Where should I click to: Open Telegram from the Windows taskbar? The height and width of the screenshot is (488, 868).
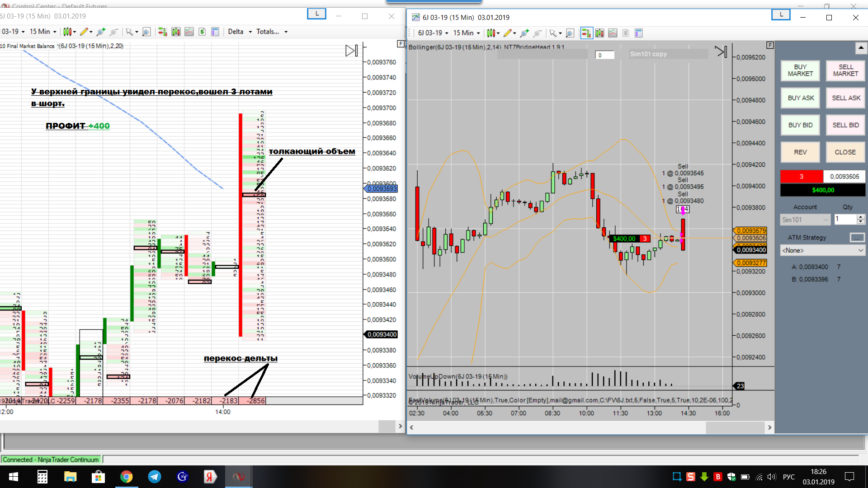pyautogui.click(x=155, y=477)
